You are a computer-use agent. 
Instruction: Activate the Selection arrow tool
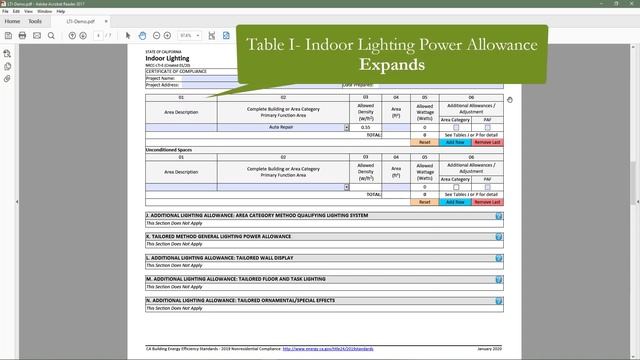(x=128, y=36)
